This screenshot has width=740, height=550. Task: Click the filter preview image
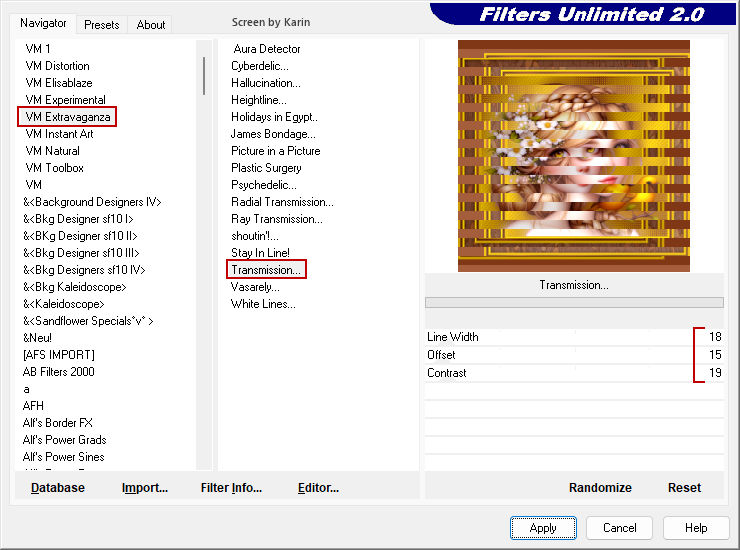(x=573, y=156)
